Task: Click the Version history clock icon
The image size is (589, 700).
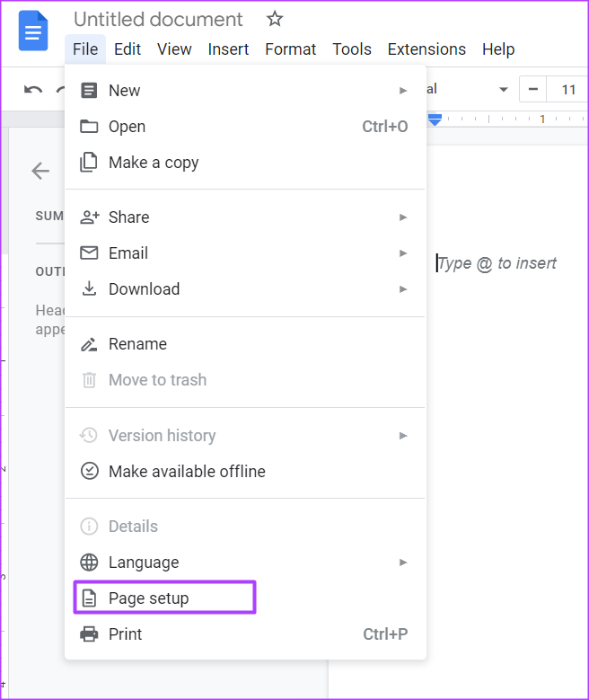Action: click(89, 435)
